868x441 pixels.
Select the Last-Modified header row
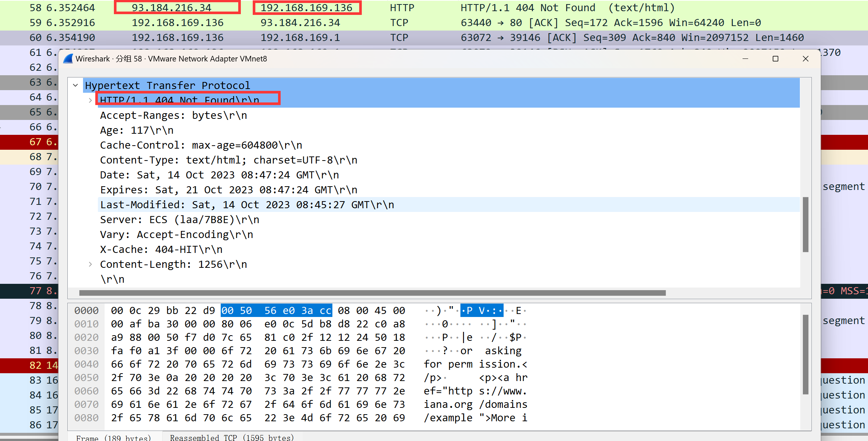click(x=449, y=204)
